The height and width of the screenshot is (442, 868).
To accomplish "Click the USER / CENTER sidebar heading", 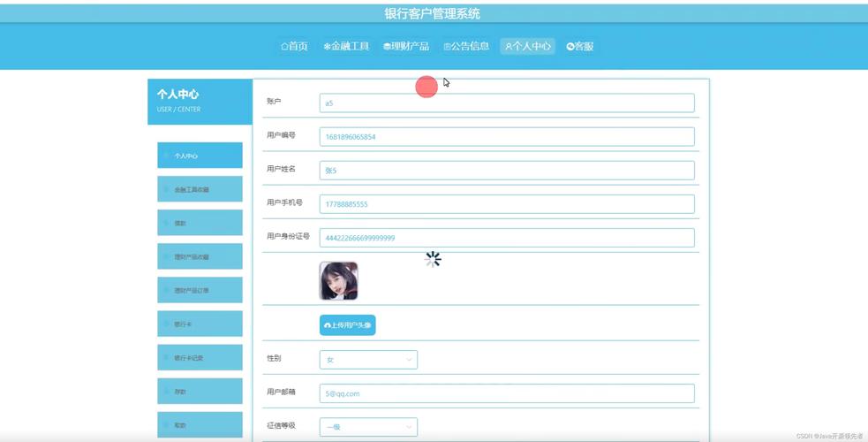I will coord(178,109).
